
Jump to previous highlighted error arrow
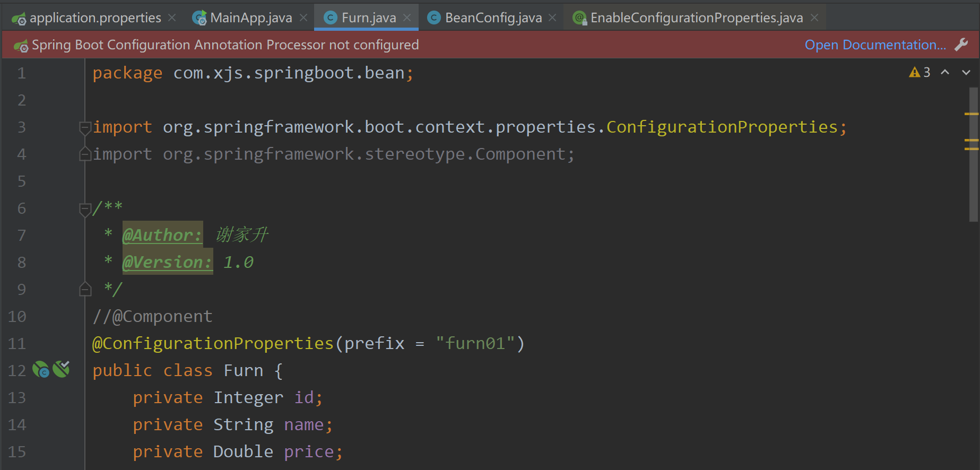(x=945, y=73)
